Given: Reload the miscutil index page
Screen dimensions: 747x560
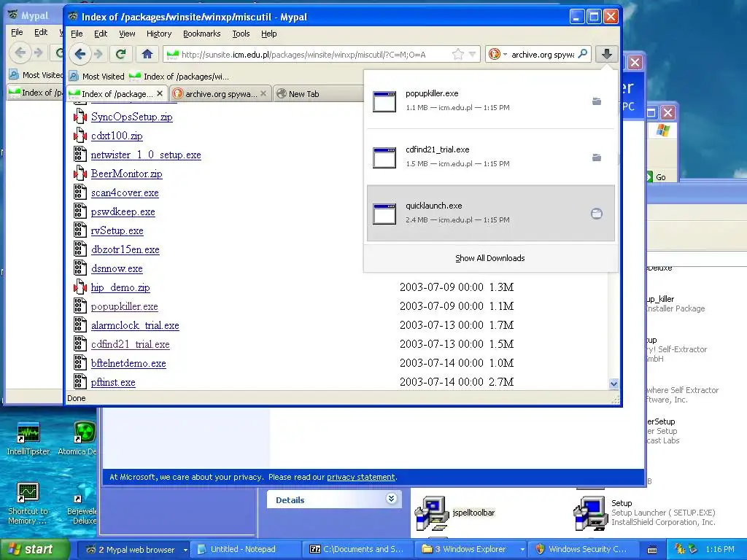Looking at the screenshot, I should (120, 54).
